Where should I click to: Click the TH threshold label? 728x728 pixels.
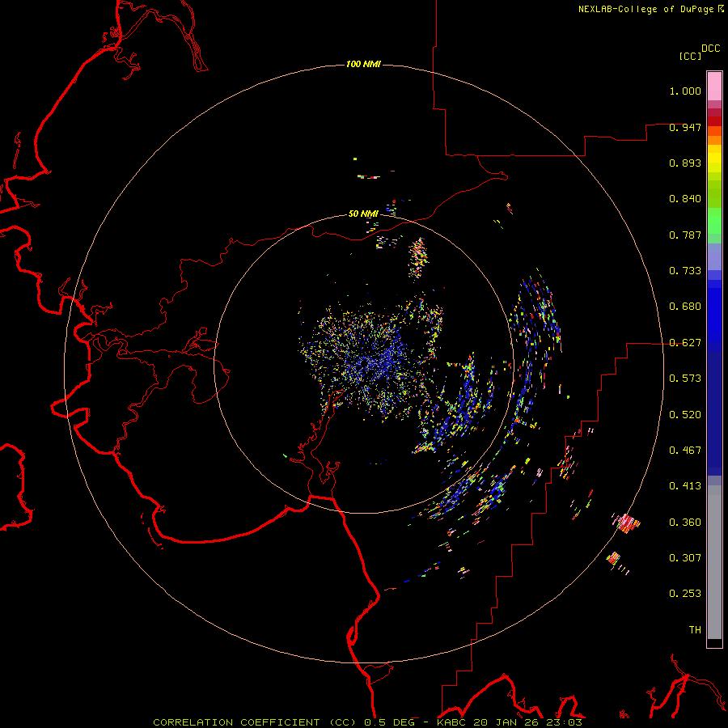(695, 630)
